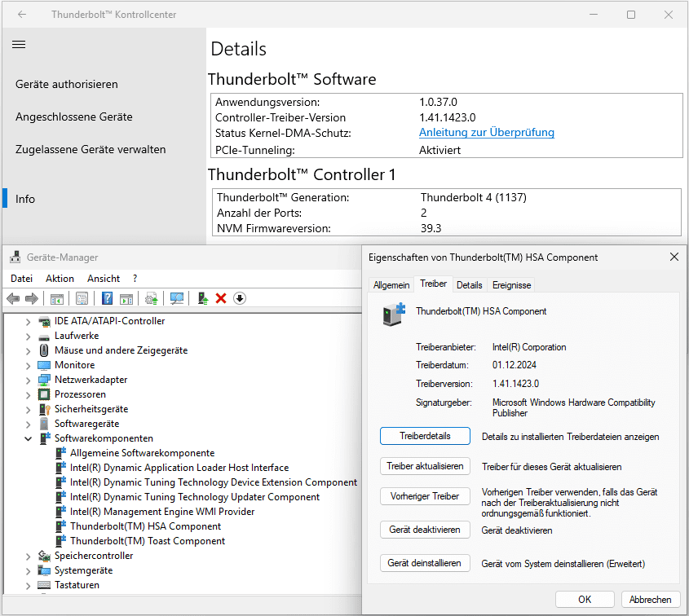Switch to the Details tab in properties
Image resolution: width=689 pixels, height=616 pixels.
[469, 285]
